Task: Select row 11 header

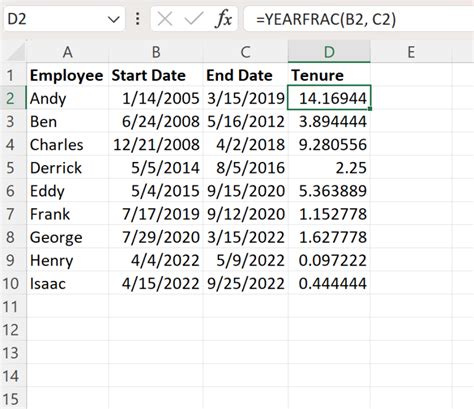Action: point(13,306)
